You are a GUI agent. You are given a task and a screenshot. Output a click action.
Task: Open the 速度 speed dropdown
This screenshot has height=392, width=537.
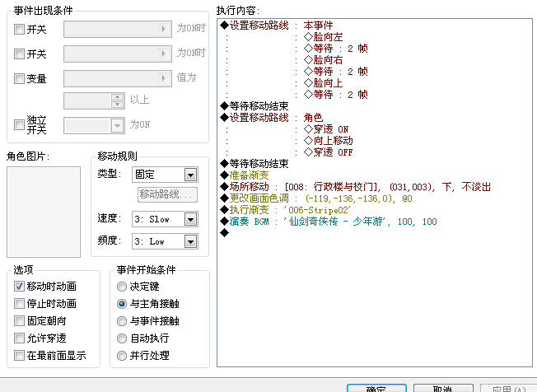pos(190,219)
